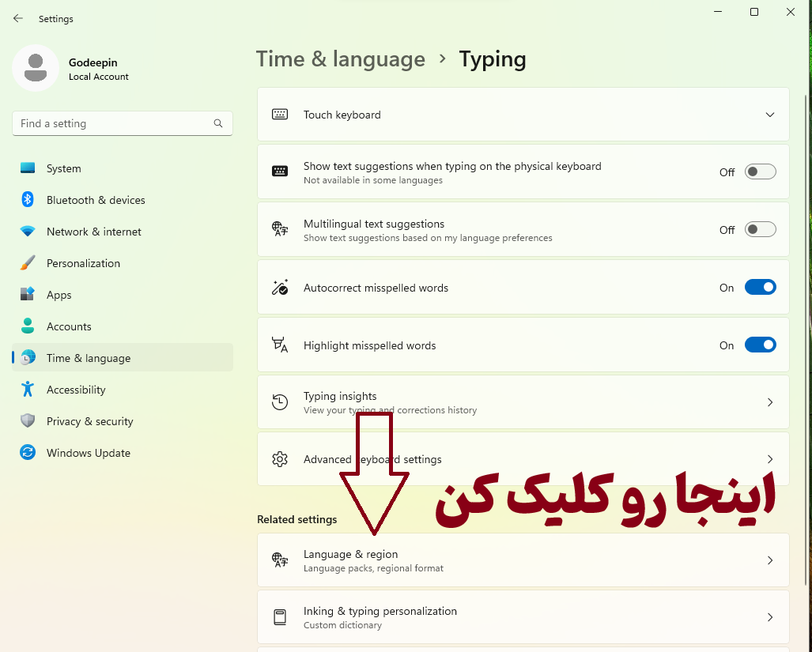The image size is (812, 652).
Task: Click the Godeepin profile avatar
Action: (36, 68)
